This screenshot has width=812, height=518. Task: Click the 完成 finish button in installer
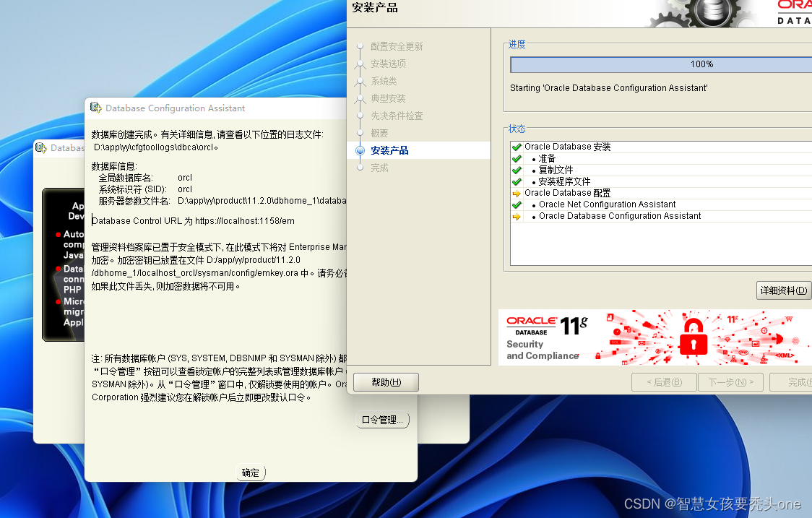(x=791, y=382)
